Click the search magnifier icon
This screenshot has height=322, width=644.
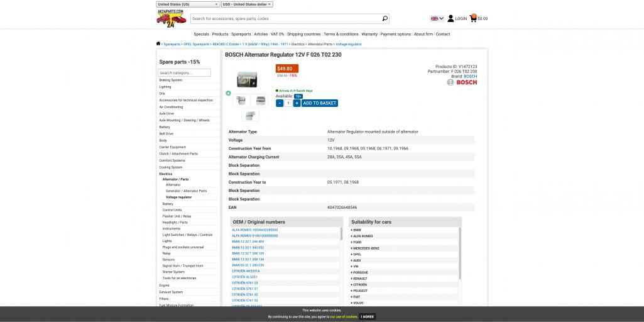(x=385, y=18)
